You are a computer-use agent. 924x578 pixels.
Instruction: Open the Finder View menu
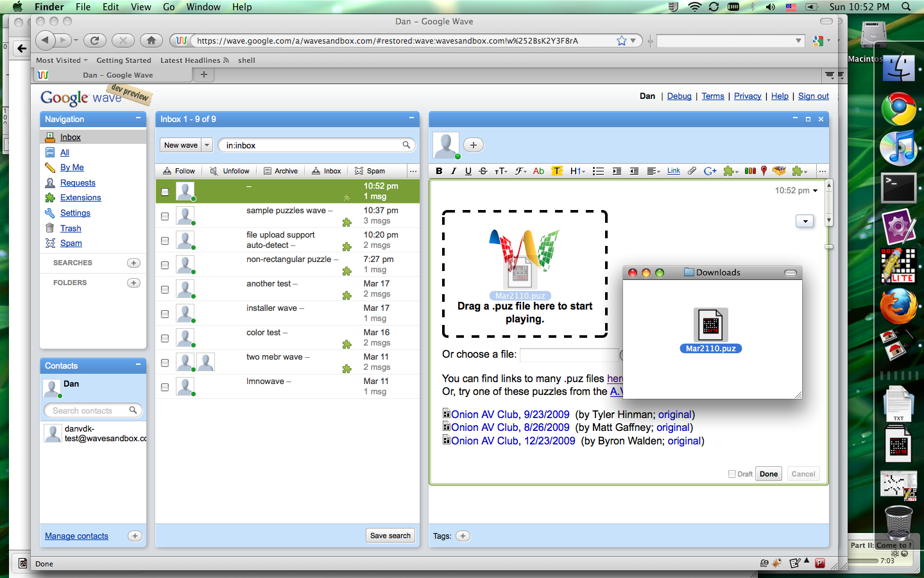pos(141,6)
